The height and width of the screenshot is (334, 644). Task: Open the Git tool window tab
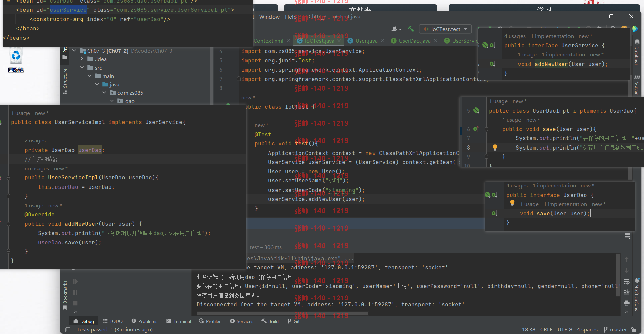point(293,321)
